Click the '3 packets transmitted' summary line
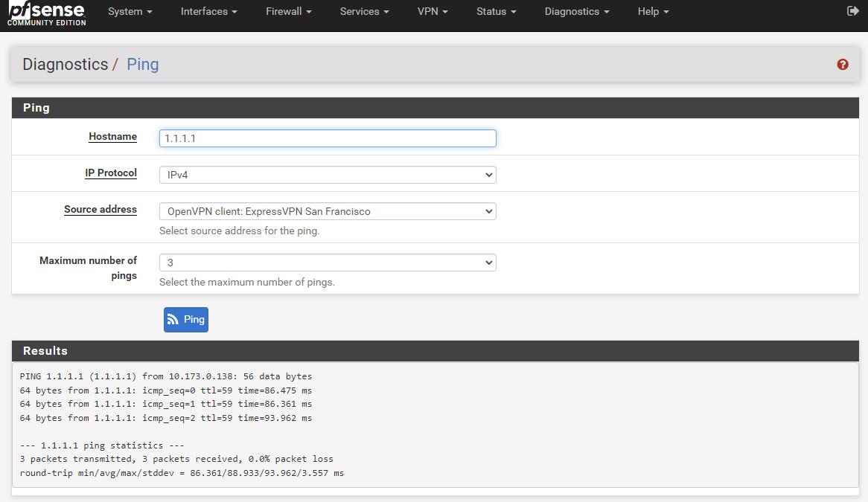This screenshot has height=502, width=868. [x=176, y=459]
